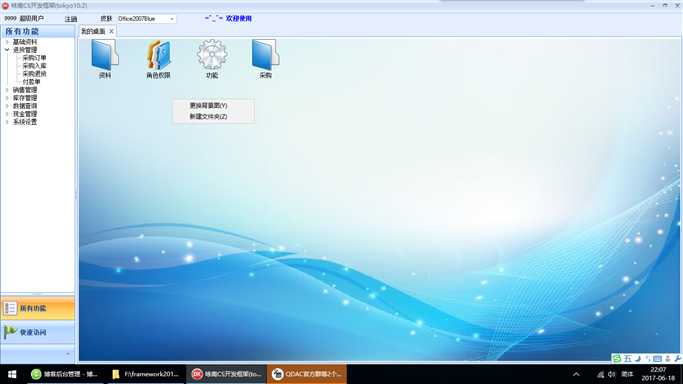Switch to green browser 后台管理 taskbar item
This screenshot has width=683, height=384.
64,374
